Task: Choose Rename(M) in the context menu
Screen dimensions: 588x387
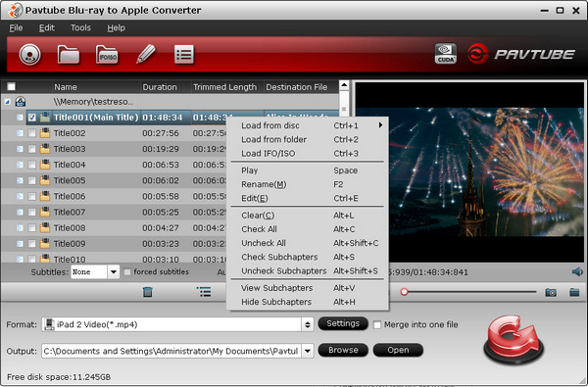Action: click(x=308, y=184)
